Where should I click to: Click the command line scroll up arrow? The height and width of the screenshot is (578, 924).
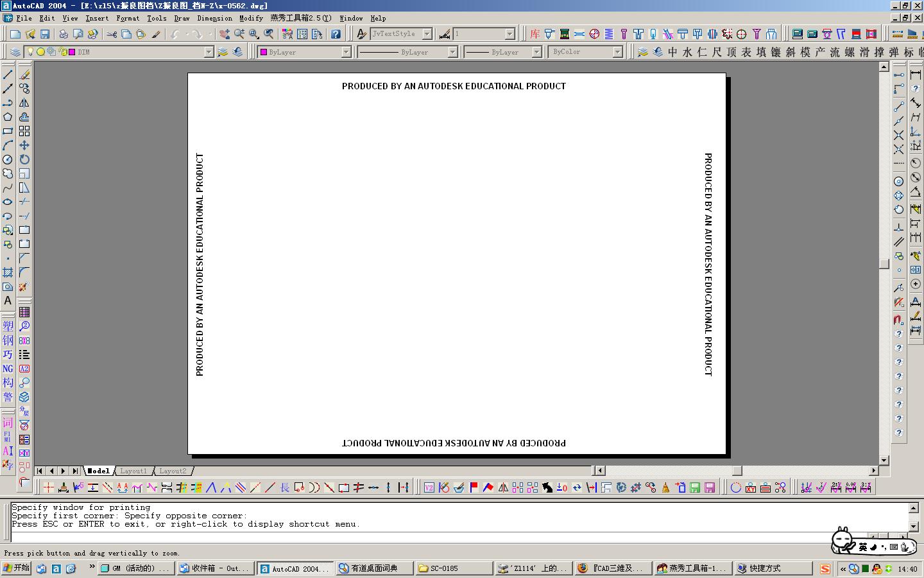click(x=913, y=508)
